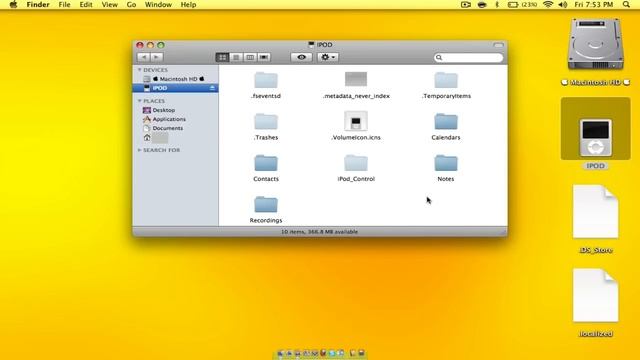640x360 pixels.
Task: Open the Window menu
Action: click(158, 4)
